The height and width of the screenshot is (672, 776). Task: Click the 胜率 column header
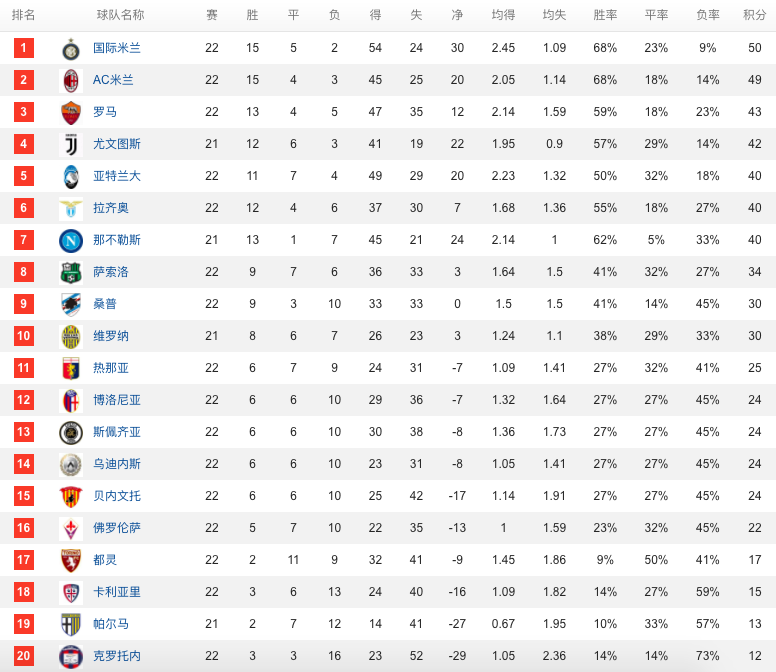(x=605, y=15)
